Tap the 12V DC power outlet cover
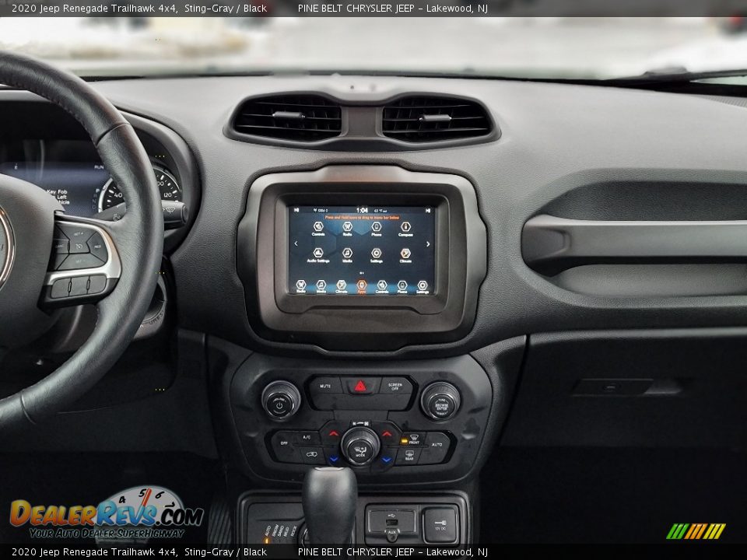Screen dimensions: 747x560 pyautogui.click(x=440, y=525)
